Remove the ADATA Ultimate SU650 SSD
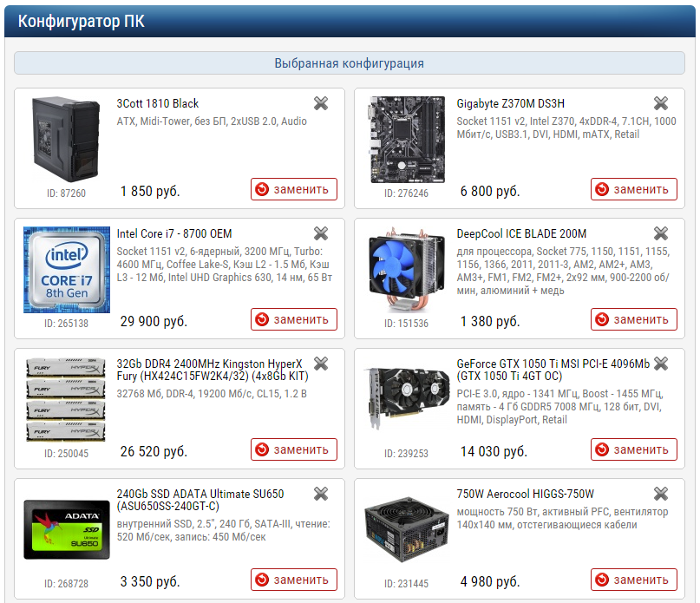The width and height of the screenshot is (700, 603). click(321, 494)
